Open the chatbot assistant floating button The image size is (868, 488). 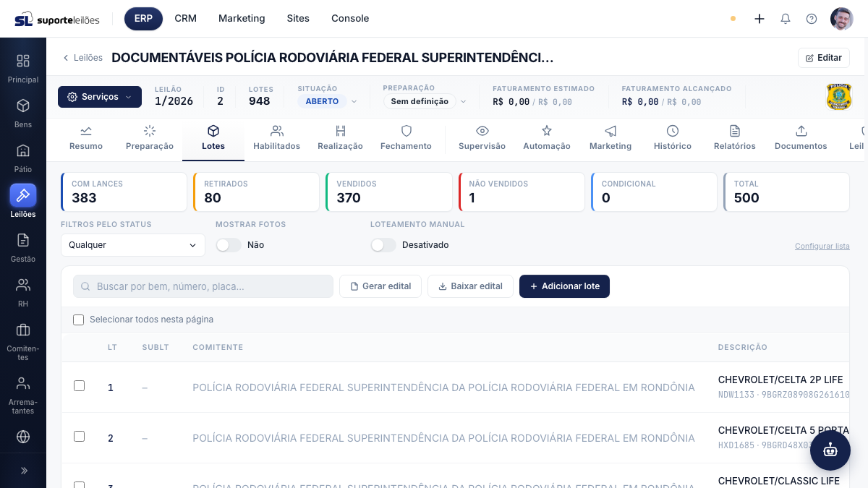tap(830, 450)
